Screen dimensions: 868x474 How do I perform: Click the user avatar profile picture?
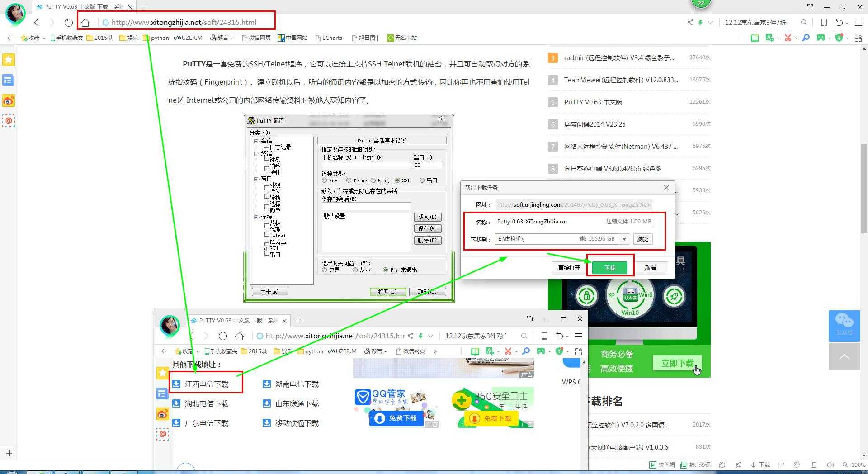(15, 14)
